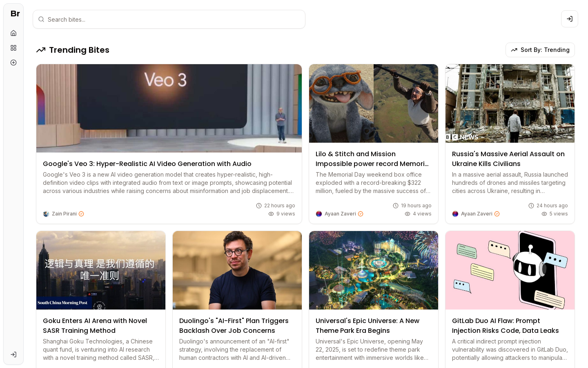Click Zain Pirani's verified badge

[81, 214]
